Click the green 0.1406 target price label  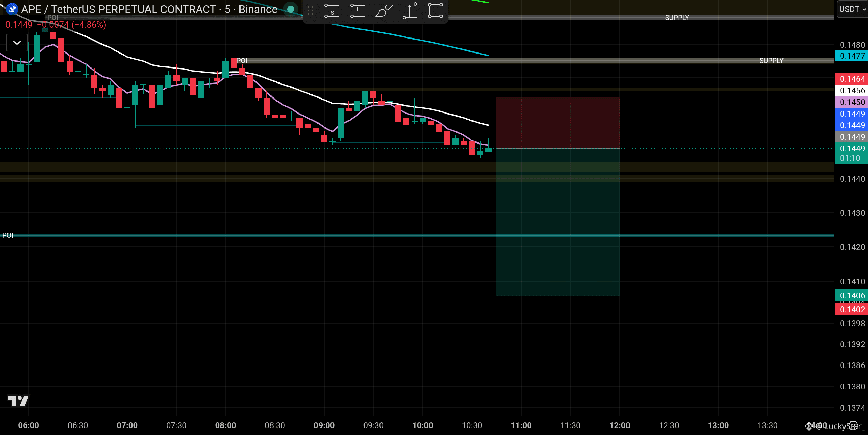[851, 296]
